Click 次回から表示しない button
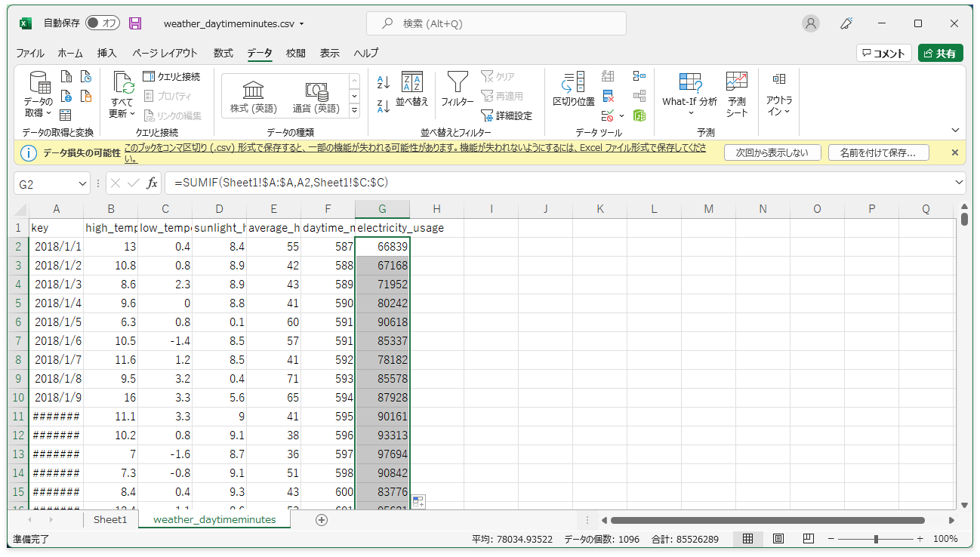 point(772,152)
